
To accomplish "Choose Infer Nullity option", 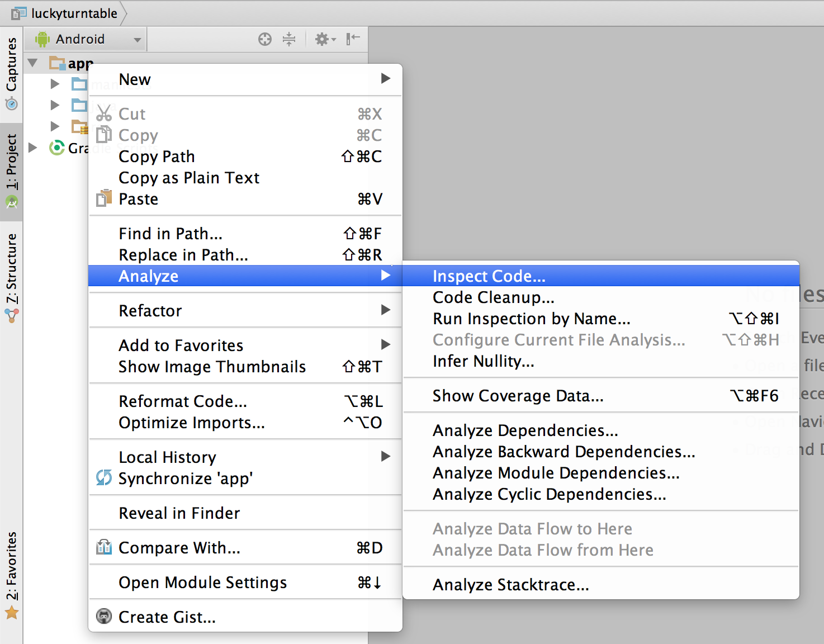I will pyautogui.click(x=601, y=361).
